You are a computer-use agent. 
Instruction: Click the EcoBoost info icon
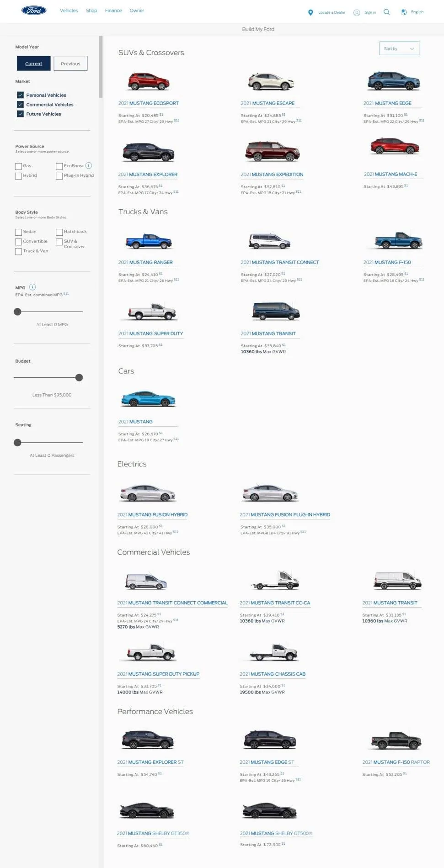click(89, 165)
